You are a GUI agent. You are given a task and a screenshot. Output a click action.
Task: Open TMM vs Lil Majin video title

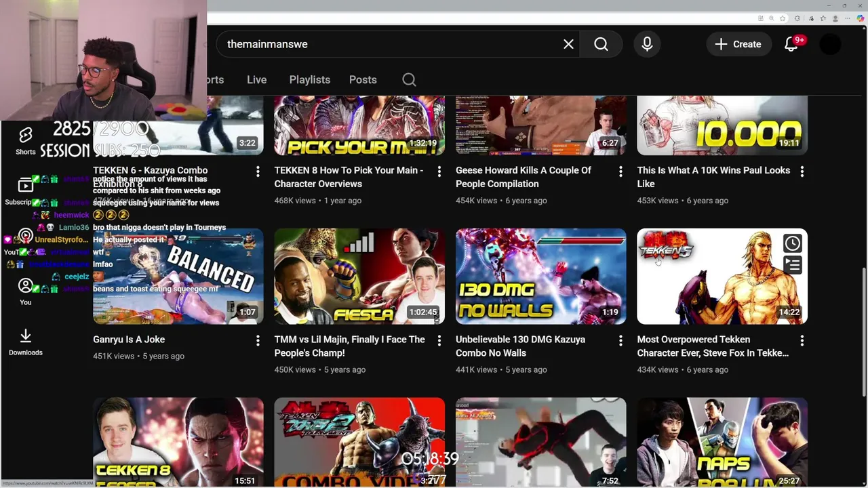[349, 346]
